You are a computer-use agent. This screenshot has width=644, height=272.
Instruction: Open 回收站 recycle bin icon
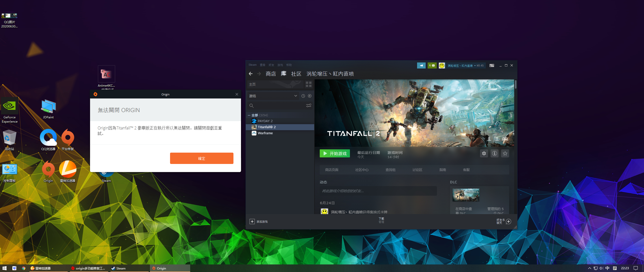[x=10, y=140]
